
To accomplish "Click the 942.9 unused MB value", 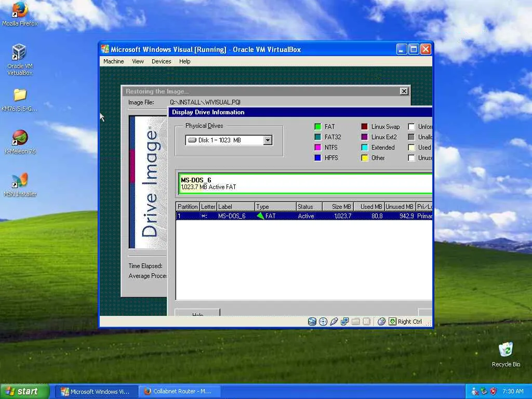I will tap(406, 216).
